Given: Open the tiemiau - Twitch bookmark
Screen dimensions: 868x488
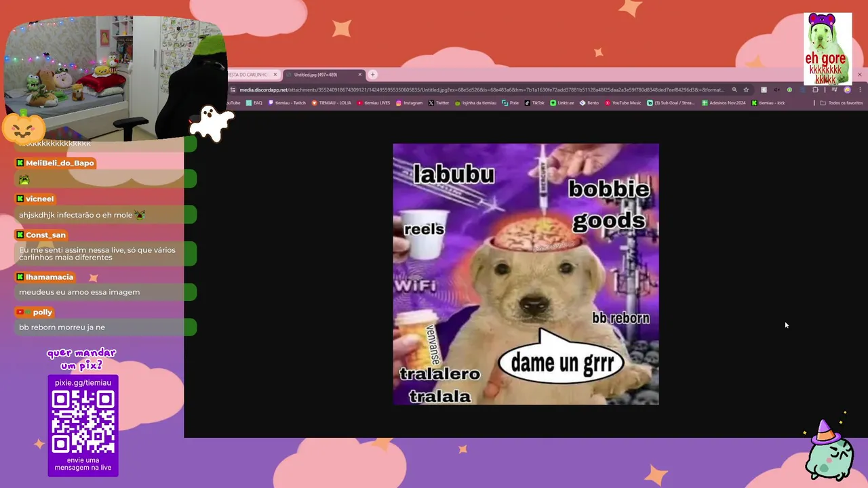Looking at the screenshot, I should tap(287, 103).
